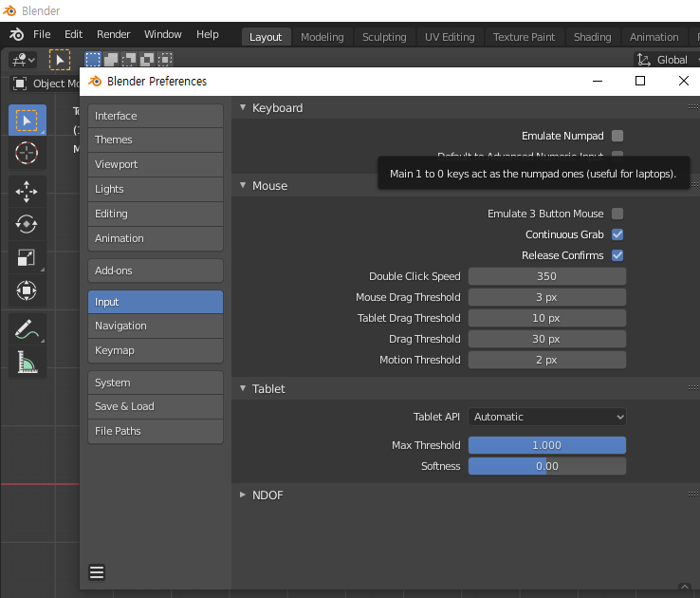Viewport: 700px width, 598px height.
Task: Select the Move tool
Action: pos(28,191)
